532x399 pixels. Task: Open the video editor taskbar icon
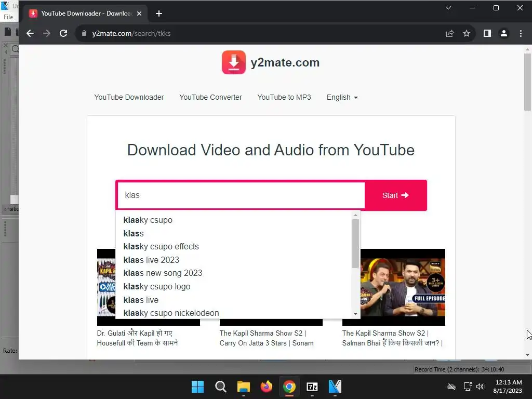tap(335, 387)
